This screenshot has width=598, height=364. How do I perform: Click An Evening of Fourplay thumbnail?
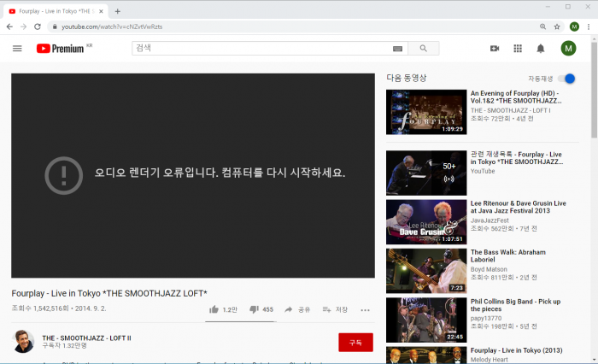tap(426, 112)
